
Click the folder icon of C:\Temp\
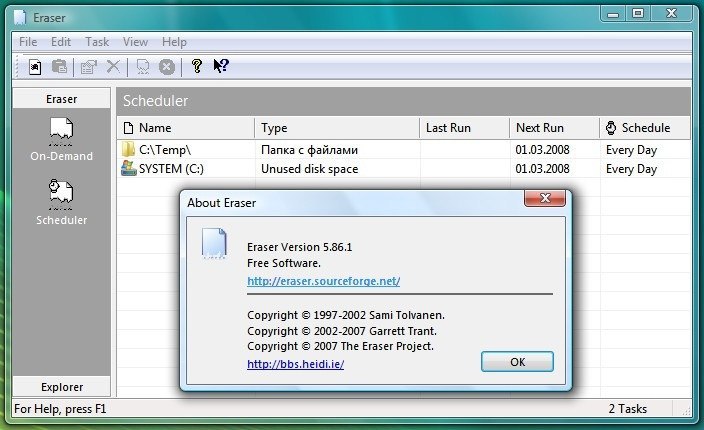click(x=128, y=149)
